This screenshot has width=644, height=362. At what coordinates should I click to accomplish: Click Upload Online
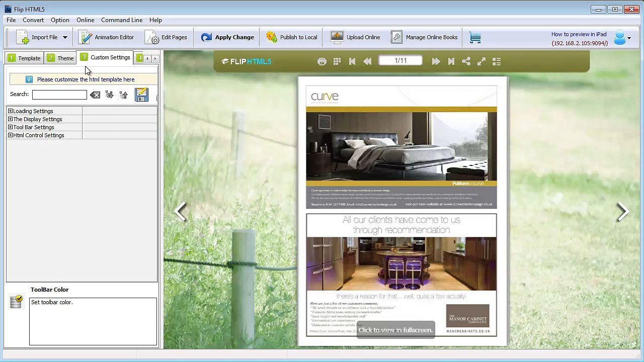point(355,37)
